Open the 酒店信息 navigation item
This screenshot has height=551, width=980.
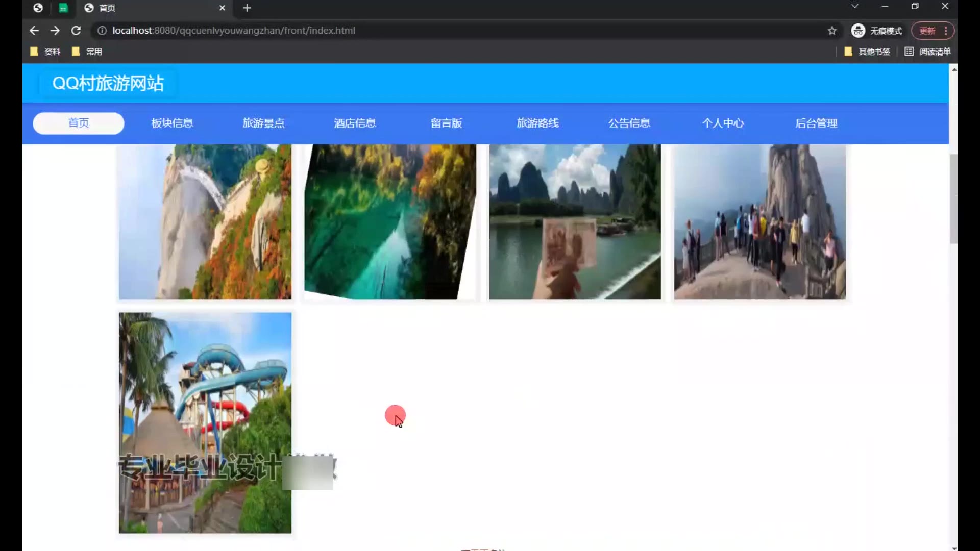355,123
